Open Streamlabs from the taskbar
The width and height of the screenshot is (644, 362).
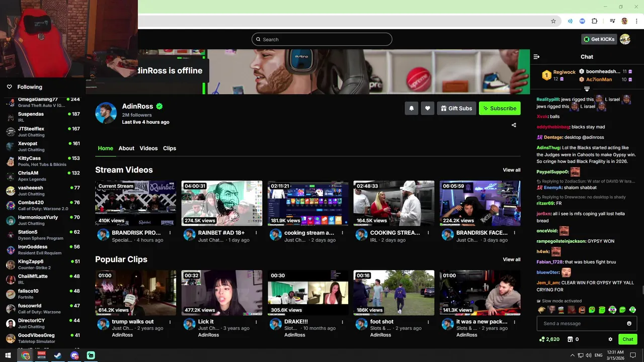(91, 355)
